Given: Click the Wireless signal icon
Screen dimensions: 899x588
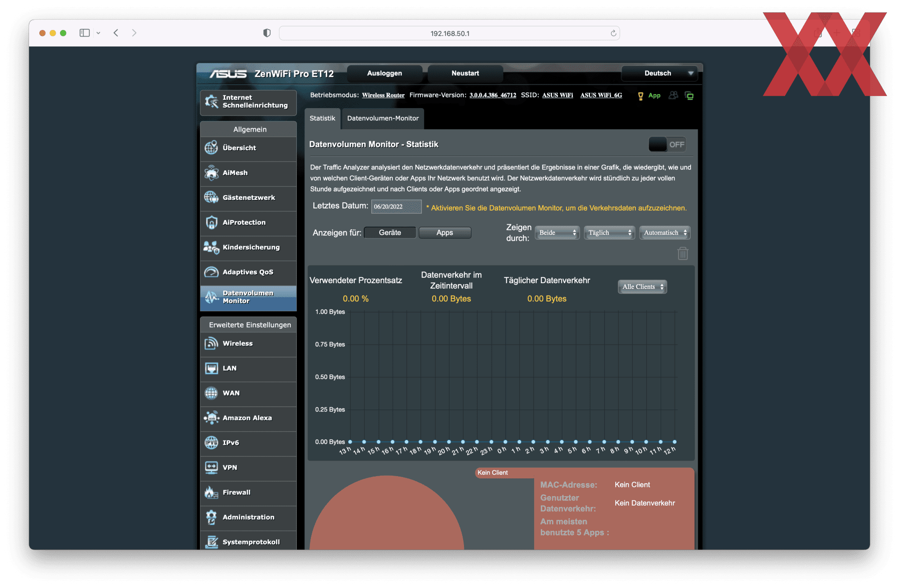Looking at the screenshot, I should [211, 343].
